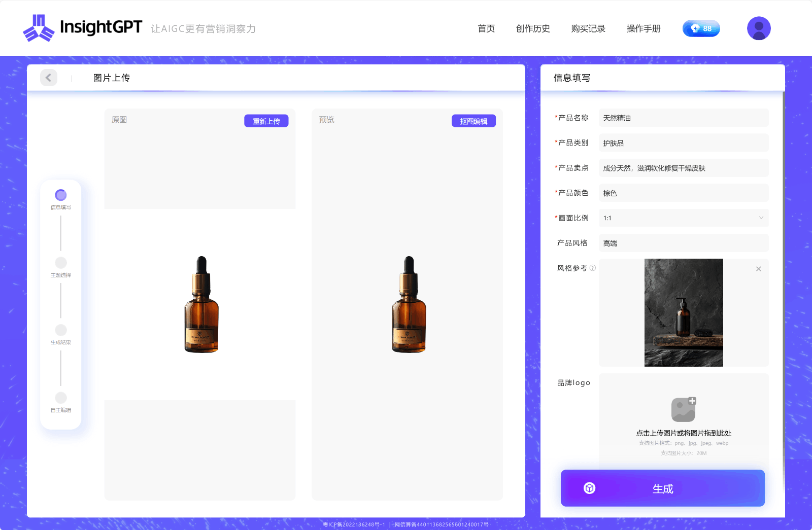812x530 pixels.
Task: Select the 信息填写 step indicator
Action: click(61, 195)
